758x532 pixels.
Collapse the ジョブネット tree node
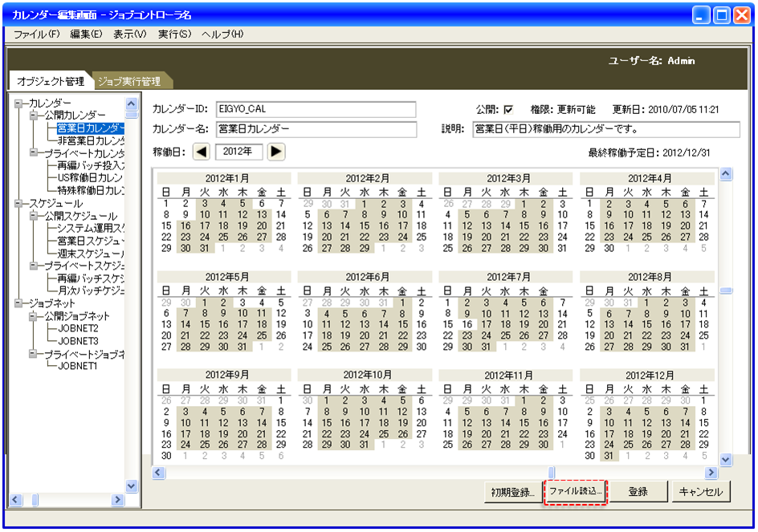18,303
